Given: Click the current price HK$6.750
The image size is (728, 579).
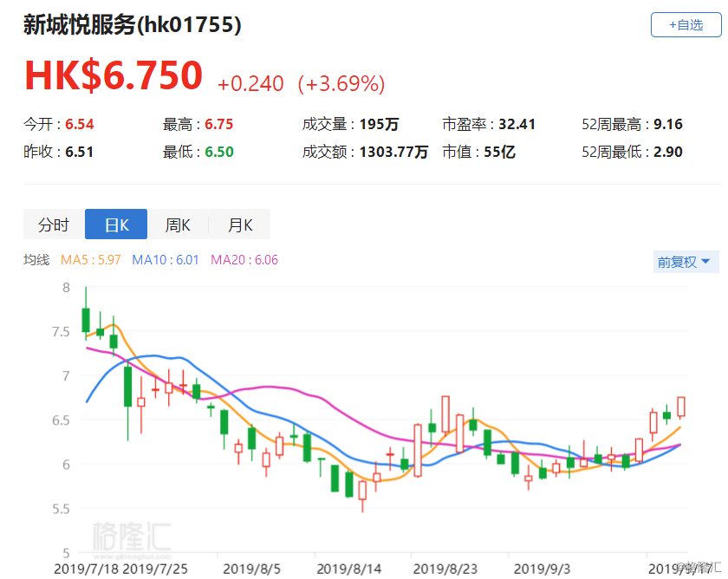Looking at the screenshot, I should [x=114, y=75].
